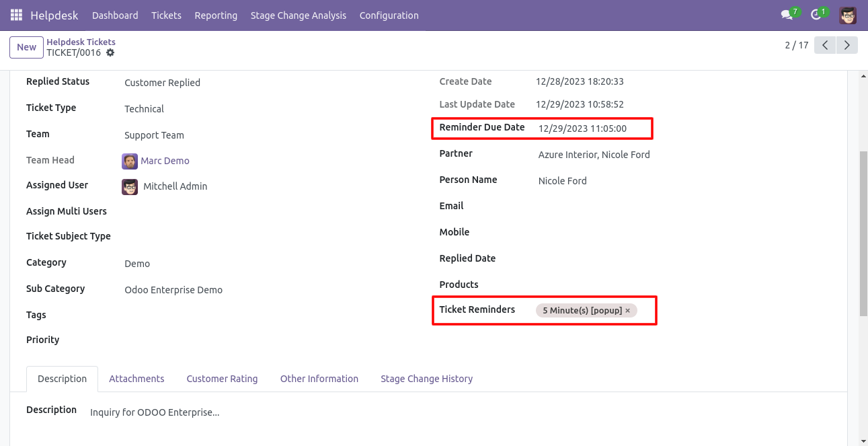Open the apps grid menu icon
Viewport: 868px width, 446px height.
pos(16,15)
